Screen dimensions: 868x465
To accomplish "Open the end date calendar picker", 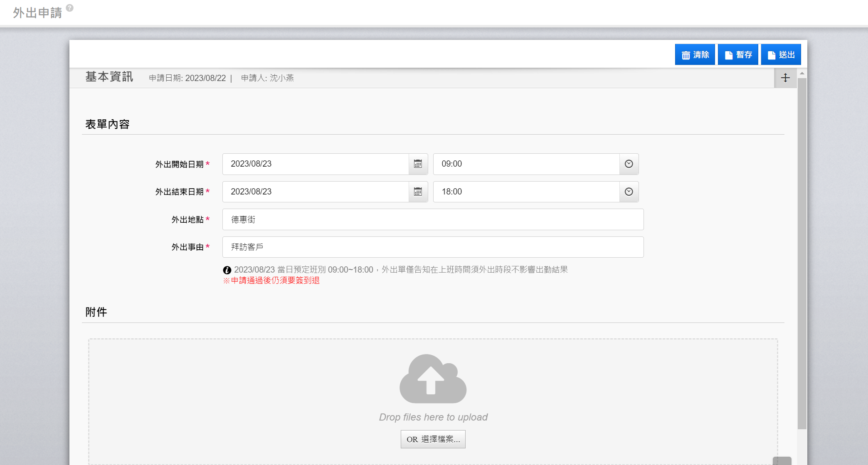I will pos(418,192).
